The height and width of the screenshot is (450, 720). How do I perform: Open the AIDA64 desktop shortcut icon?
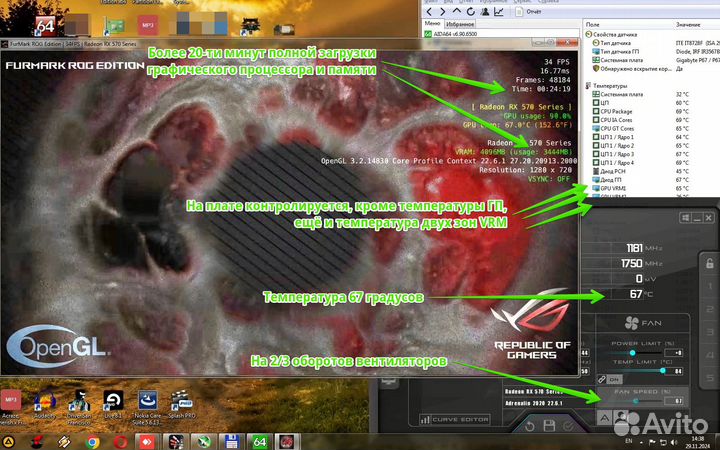coord(45,26)
